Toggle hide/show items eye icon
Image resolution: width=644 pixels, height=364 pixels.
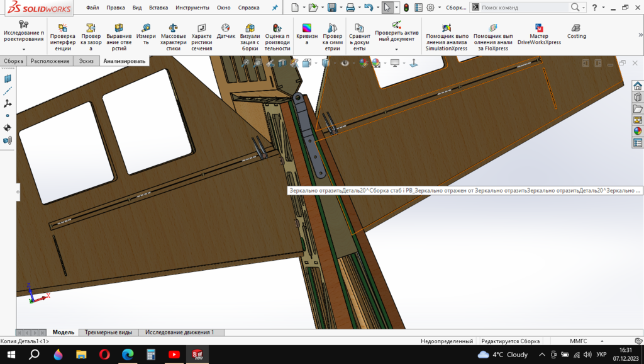[x=345, y=63]
